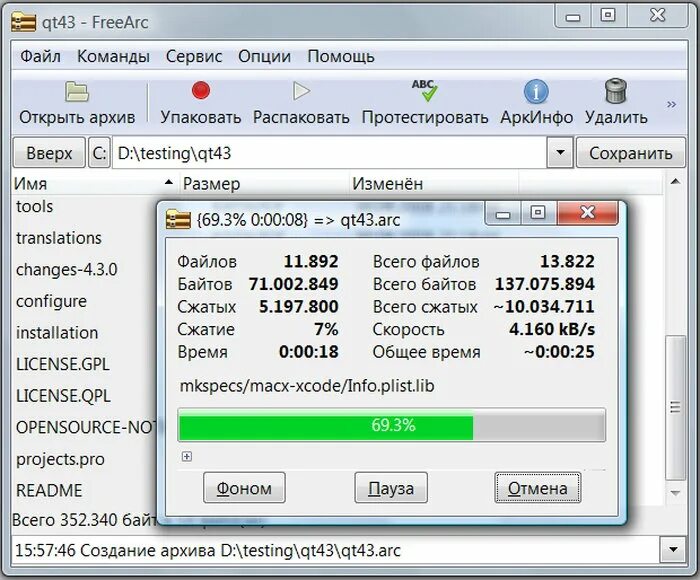Click the Сжатие 7% value
700x580 pixels.
click(x=326, y=330)
